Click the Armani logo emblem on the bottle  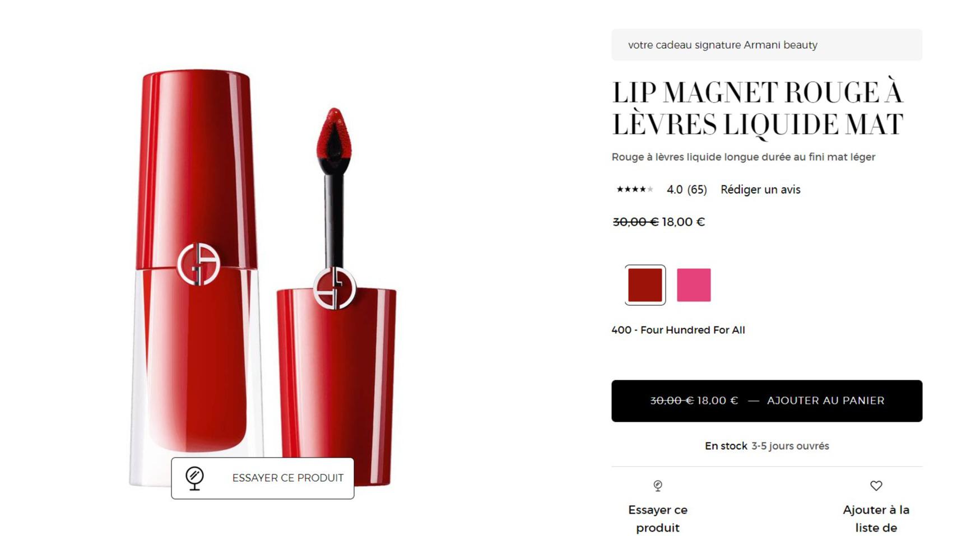[x=198, y=264]
